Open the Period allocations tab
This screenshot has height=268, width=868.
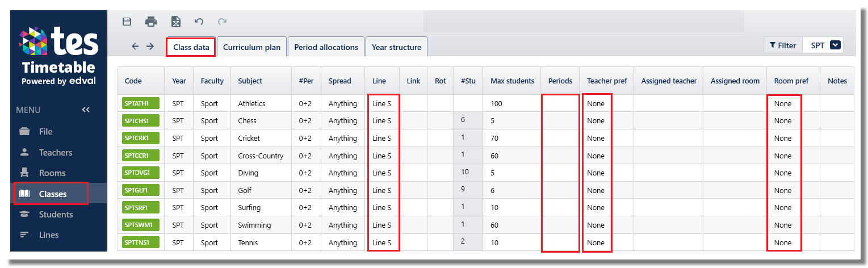tap(326, 47)
